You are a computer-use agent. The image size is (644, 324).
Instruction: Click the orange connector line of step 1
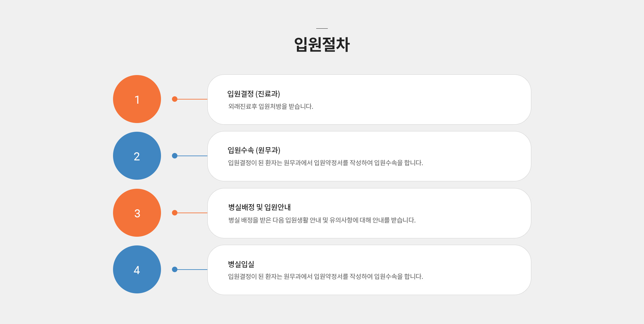point(192,99)
